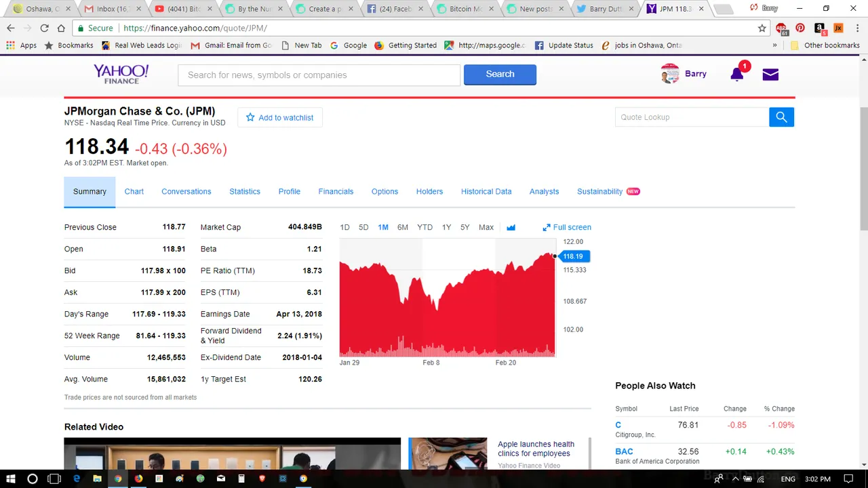Click the page vertical scrollbar thumb
Viewport: 868px width, 488px height.
coord(863,169)
